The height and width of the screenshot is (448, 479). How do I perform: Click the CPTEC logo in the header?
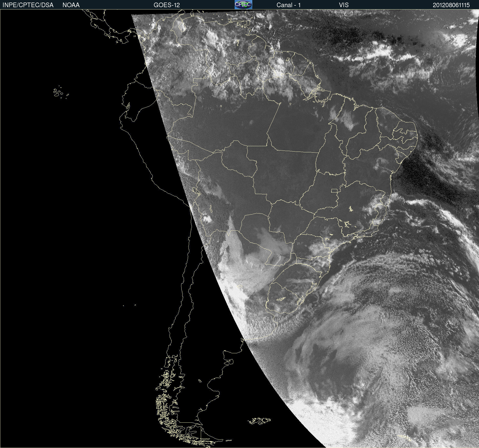coord(243,5)
